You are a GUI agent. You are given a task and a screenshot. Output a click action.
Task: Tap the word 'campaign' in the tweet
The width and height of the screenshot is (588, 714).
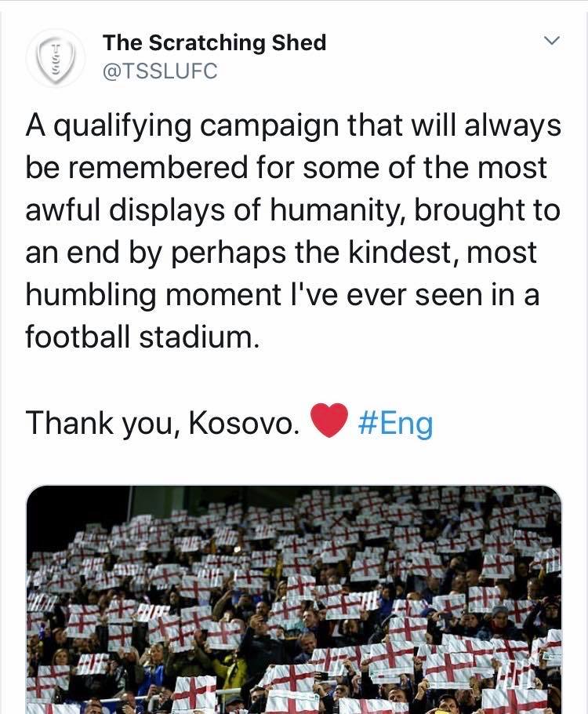270,126
